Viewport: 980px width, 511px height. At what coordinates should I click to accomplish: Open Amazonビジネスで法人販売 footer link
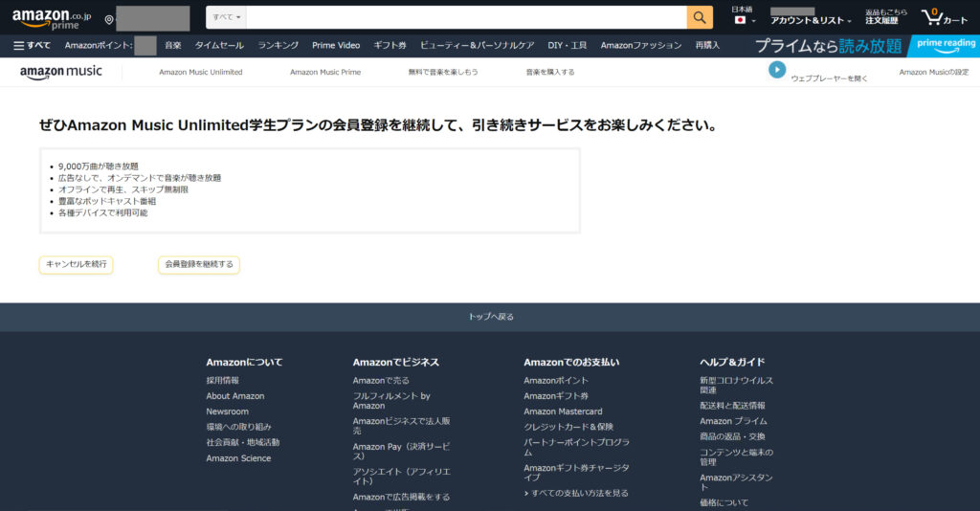point(401,426)
